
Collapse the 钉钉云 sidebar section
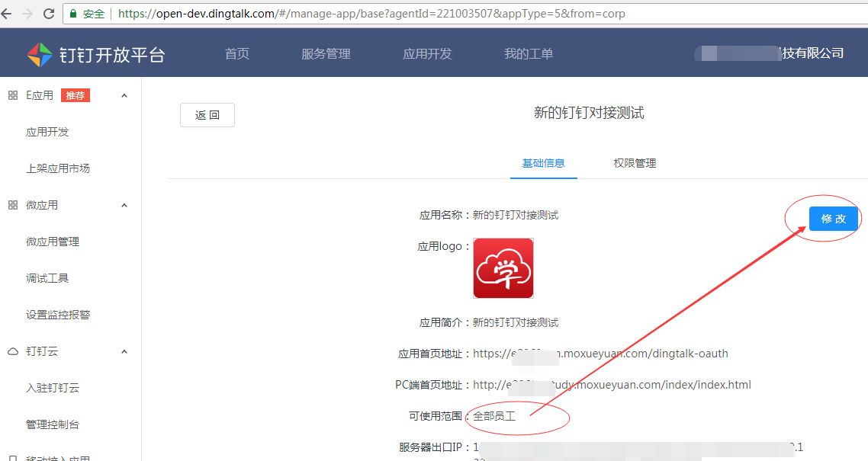coord(124,351)
